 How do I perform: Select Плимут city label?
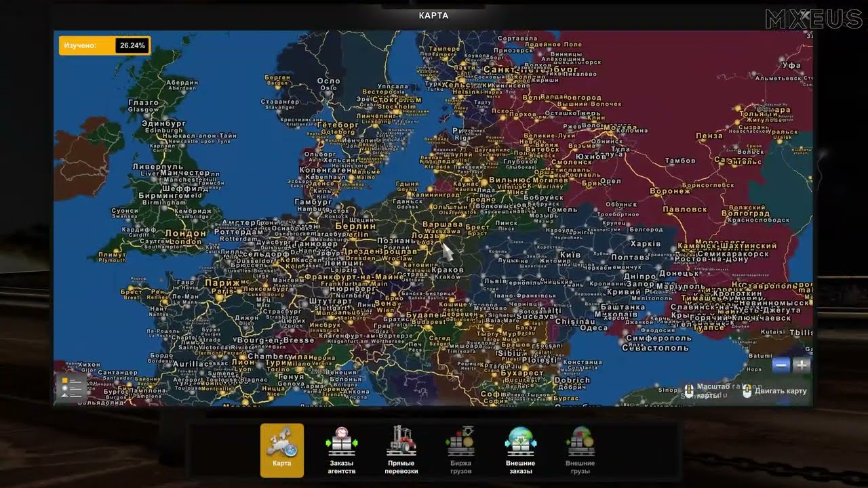(113, 254)
